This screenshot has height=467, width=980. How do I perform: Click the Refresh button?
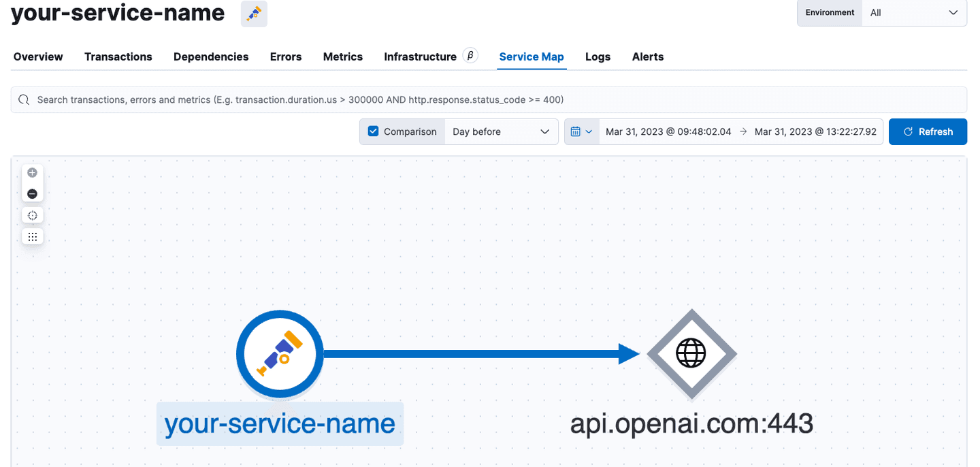(928, 131)
